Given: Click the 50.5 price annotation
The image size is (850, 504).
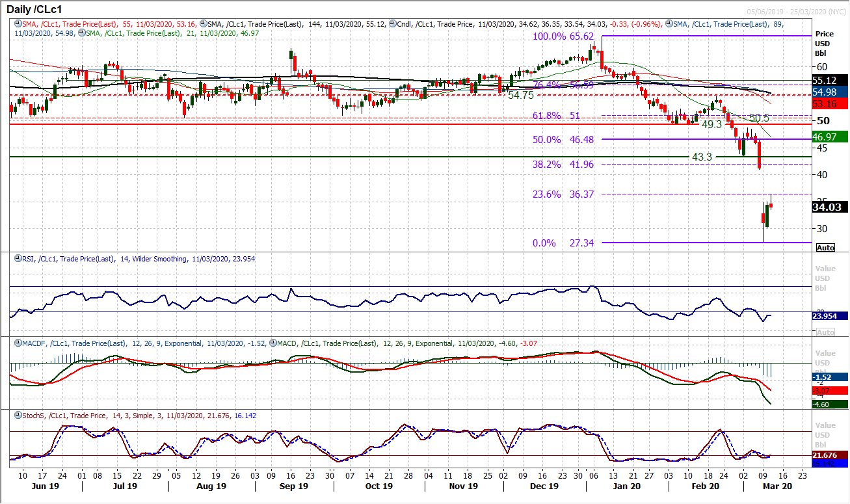Looking at the screenshot, I should click(x=760, y=118).
